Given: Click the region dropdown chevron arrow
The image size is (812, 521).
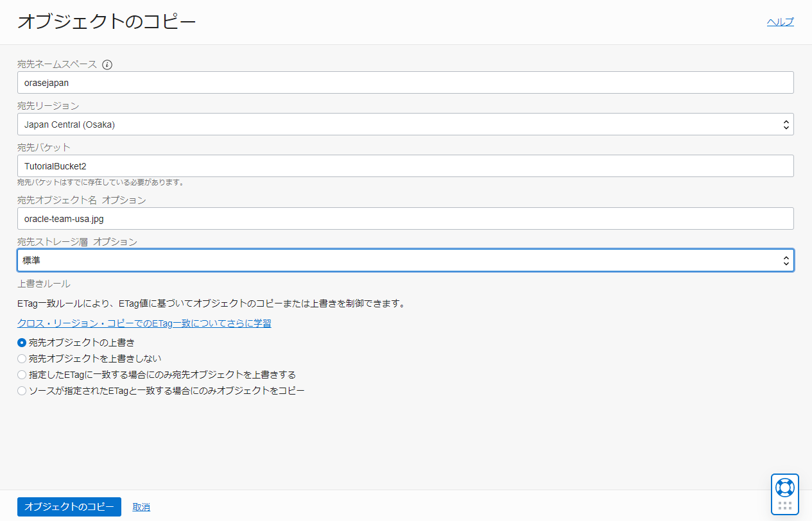Looking at the screenshot, I should (786, 124).
